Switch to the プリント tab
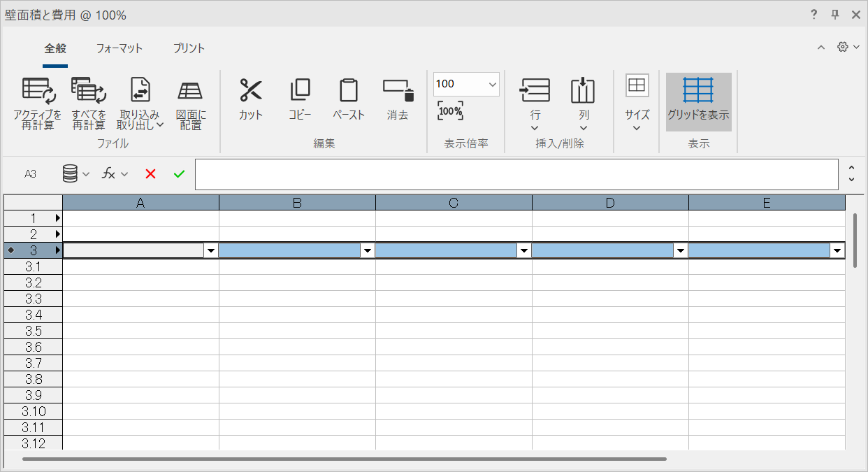Image resolution: width=868 pixels, height=472 pixels. (189, 48)
